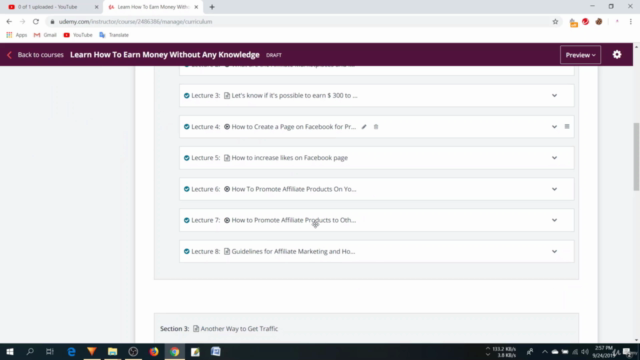Open volume control in system tray
The width and height of the screenshot is (640, 360).
[x=584, y=352]
